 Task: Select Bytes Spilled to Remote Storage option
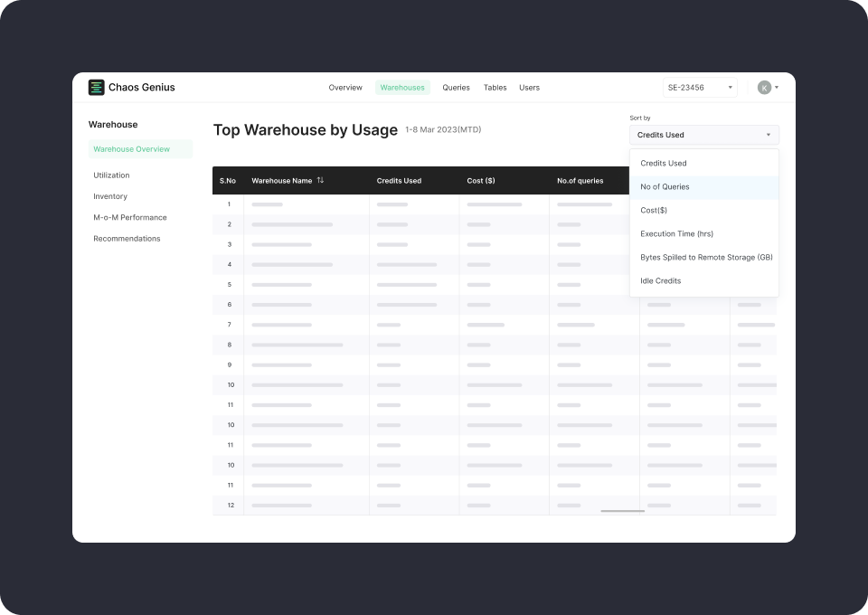(705, 257)
